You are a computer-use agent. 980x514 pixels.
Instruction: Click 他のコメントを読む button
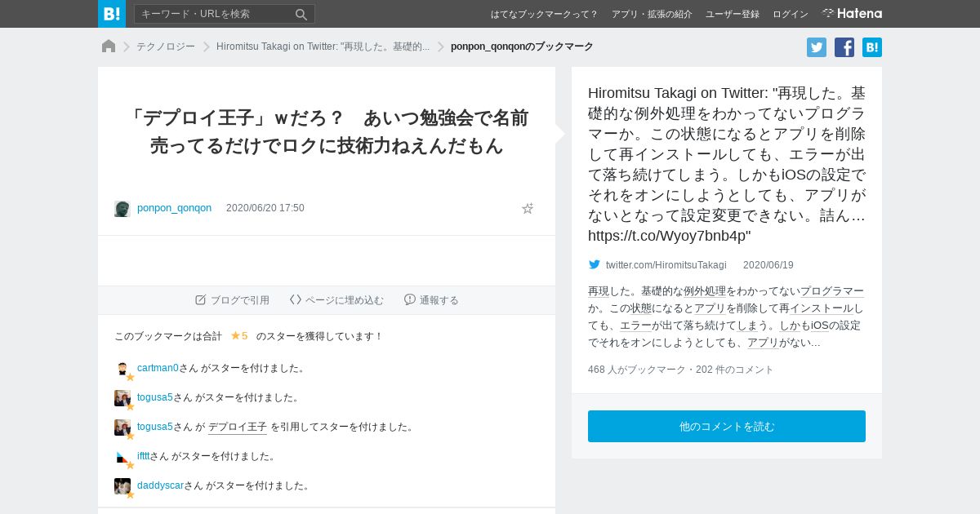[727, 427]
